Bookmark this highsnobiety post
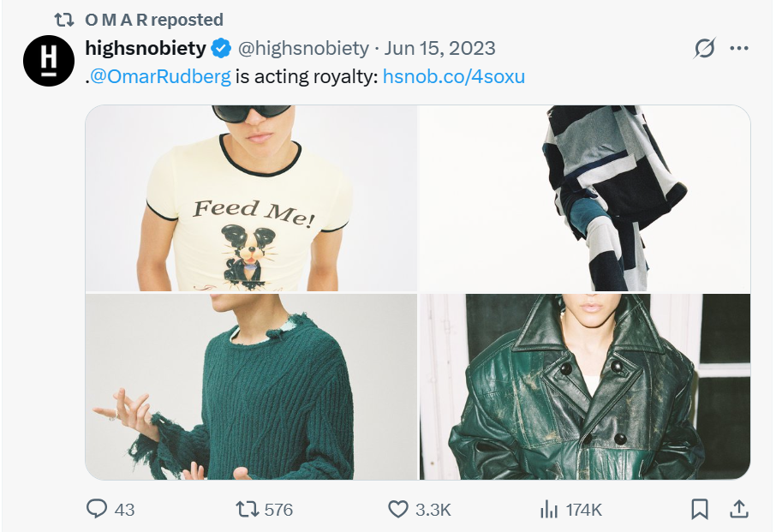This screenshot has height=532, width=776. tap(700, 509)
